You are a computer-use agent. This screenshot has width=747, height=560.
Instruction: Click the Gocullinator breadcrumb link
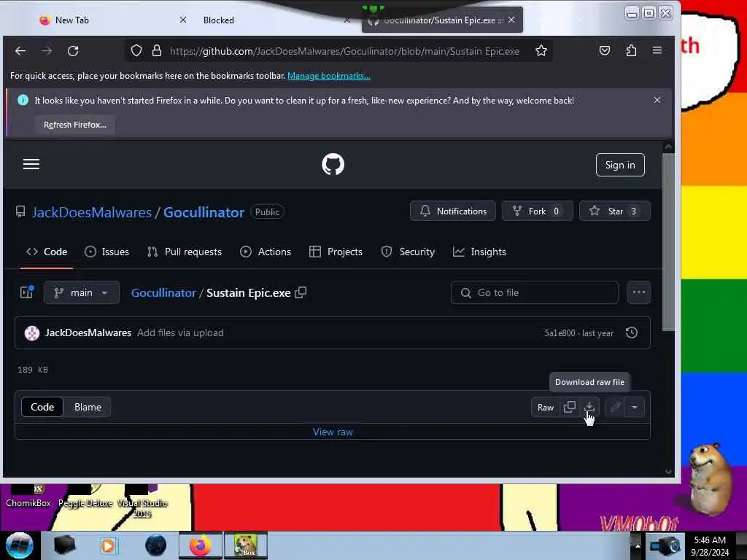[x=163, y=292]
